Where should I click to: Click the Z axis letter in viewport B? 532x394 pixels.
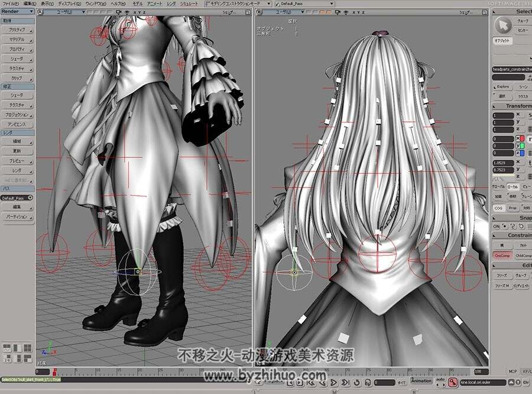(364, 12)
